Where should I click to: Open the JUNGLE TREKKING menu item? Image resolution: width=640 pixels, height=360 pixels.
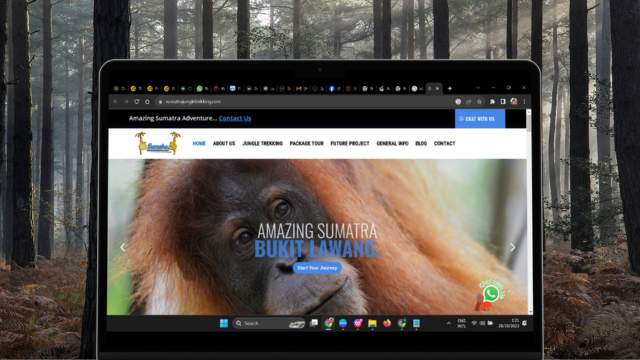point(262,143)
